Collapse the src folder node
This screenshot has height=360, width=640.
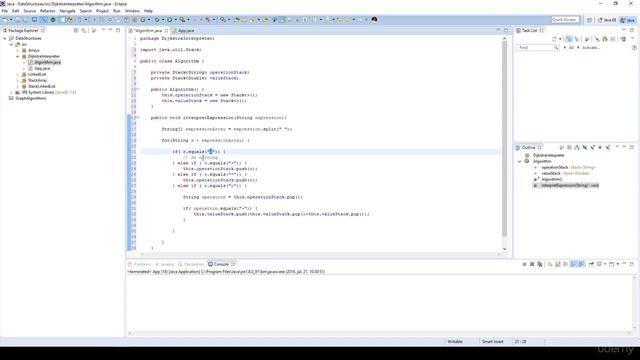[x=11, y=44]
